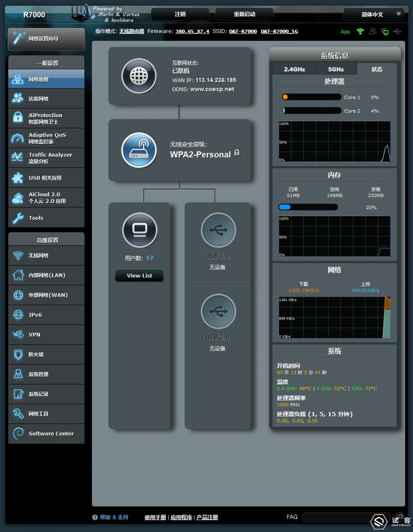Click the guest network users status icon
Viewport: 413px width, 532px height.
tap(372, 32)
